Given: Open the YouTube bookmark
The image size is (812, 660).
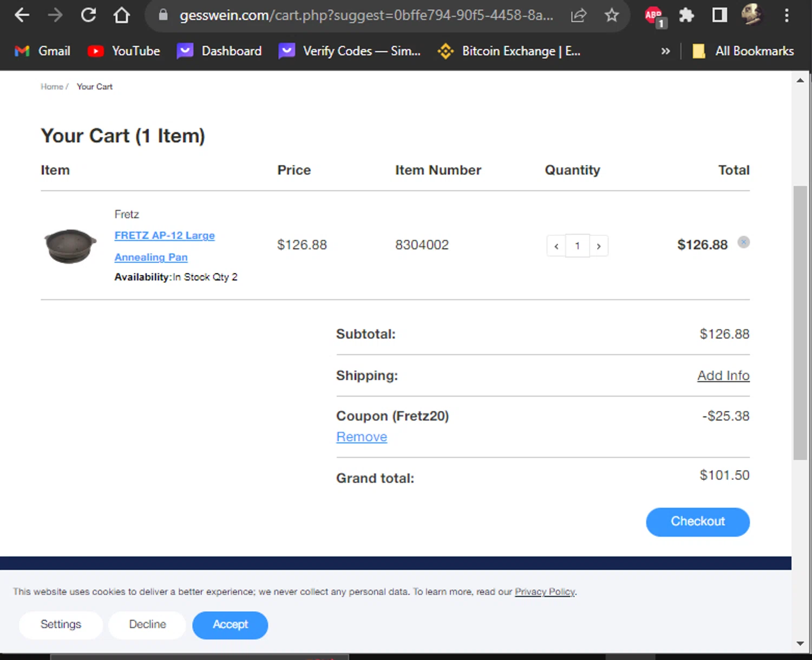Looking at the screenshot, I should click(x=124, y=51).
